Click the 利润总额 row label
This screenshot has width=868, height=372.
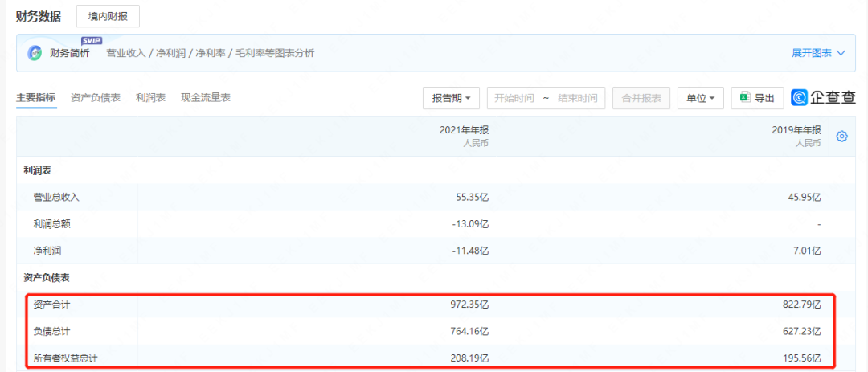tap(51, 223)
